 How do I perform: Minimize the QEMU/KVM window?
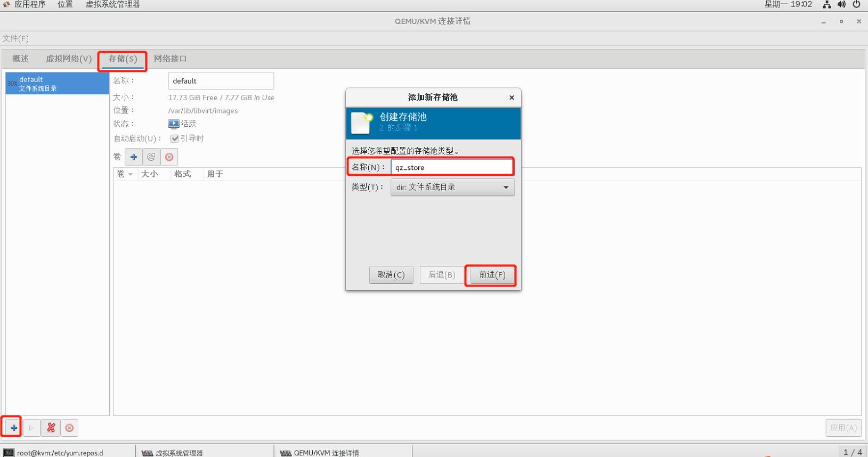point(824,22)
